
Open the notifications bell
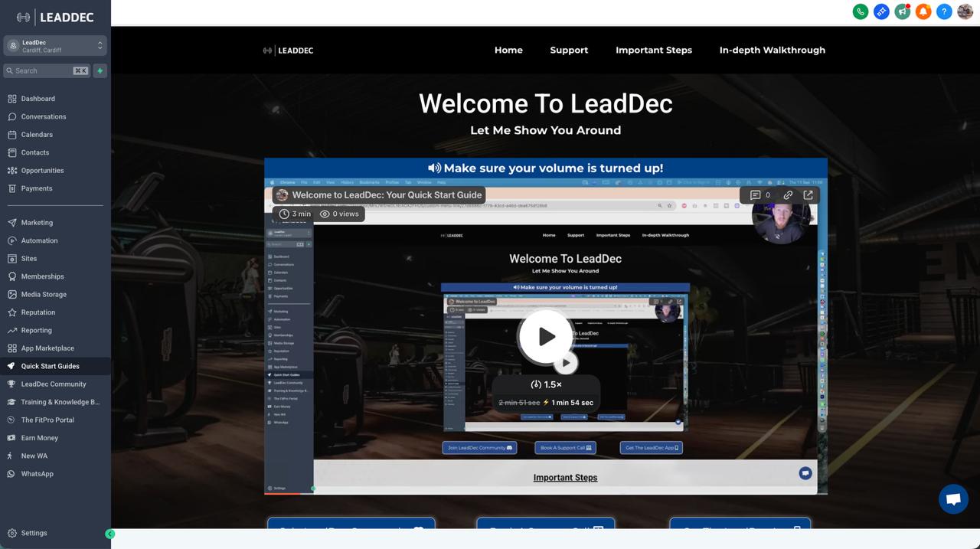[923, 11]
